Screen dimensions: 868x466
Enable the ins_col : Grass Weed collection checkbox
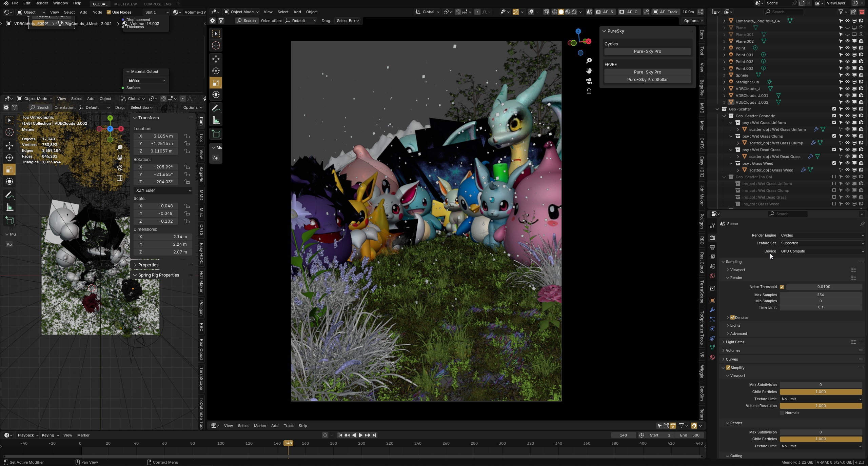coord(834,204)
